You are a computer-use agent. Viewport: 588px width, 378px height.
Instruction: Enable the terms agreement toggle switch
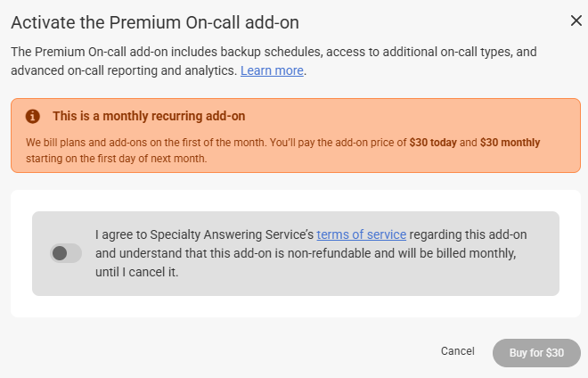point(66,253)
